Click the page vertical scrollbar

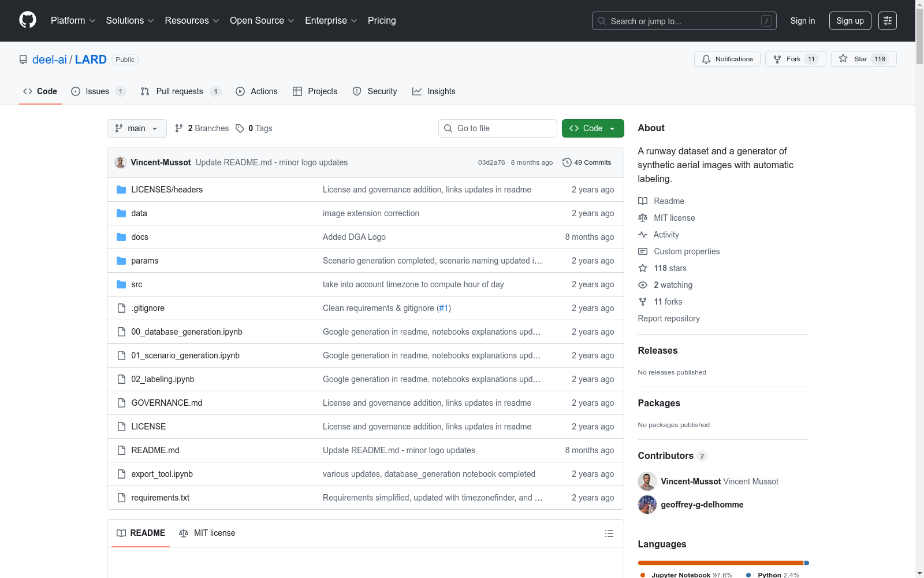tap(919, 289)
